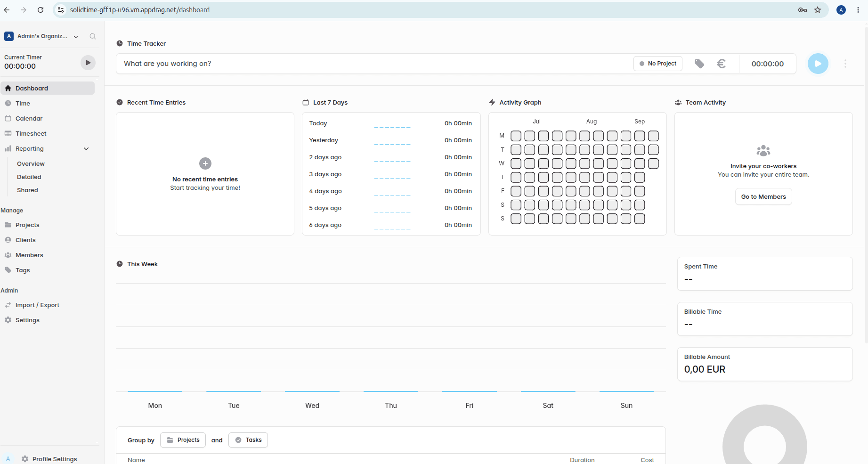Click the 'What are you working on?' field
The image size is (868, 464).
(374, 64)
